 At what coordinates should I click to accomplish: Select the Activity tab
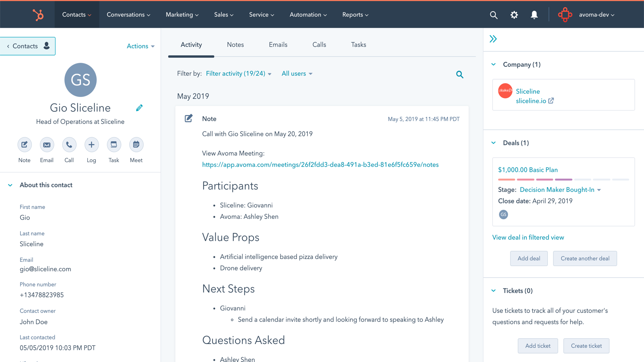(191, 45)
